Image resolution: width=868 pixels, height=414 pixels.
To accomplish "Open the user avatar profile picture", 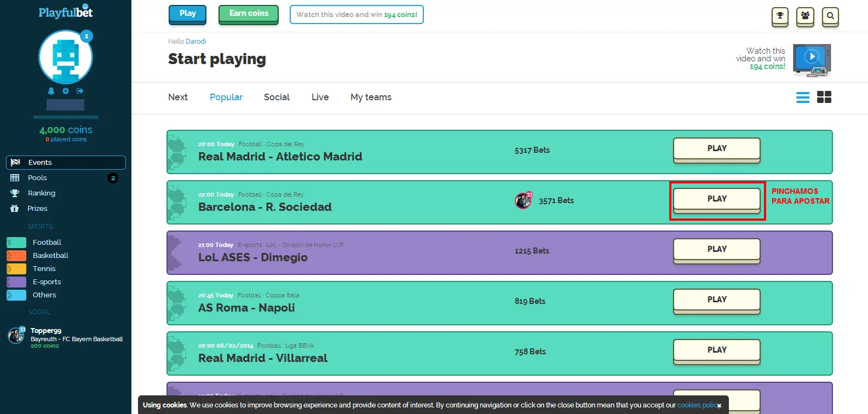I will tap(65, 57).
